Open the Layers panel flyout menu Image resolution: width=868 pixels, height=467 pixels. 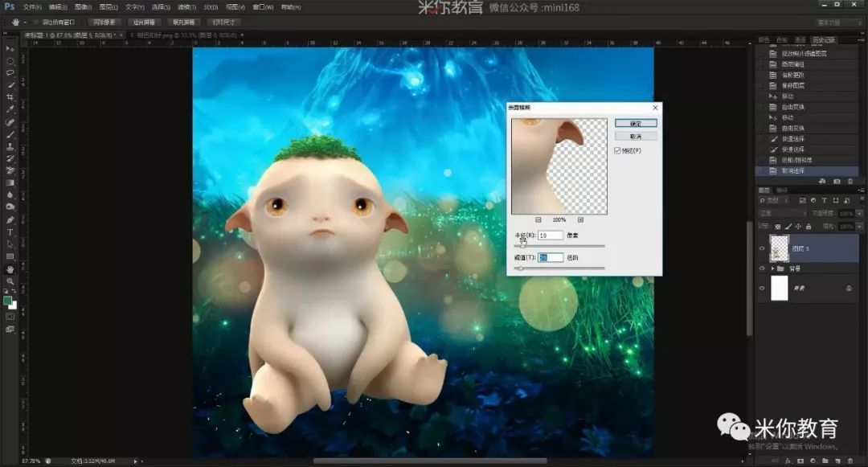(861, 190)
